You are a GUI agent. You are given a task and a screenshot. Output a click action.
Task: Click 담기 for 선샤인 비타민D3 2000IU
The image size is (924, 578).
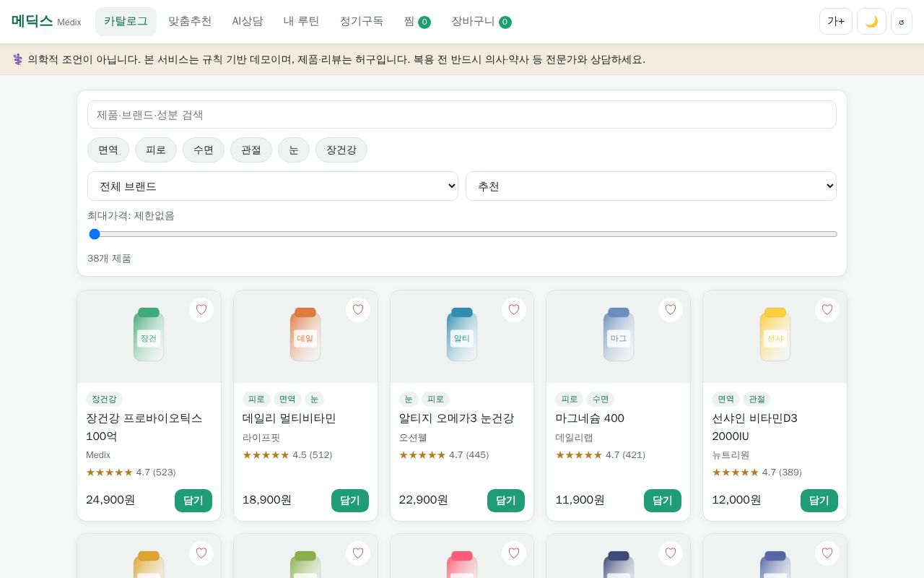(819, 501)
